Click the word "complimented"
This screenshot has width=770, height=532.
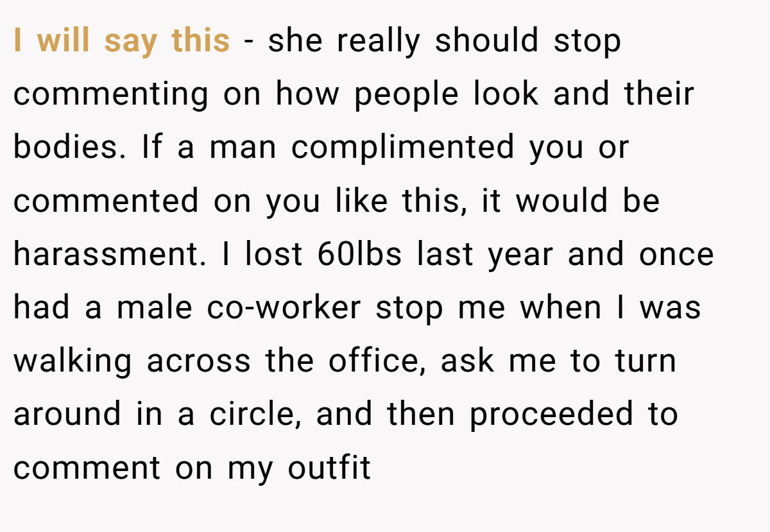click(x=403, y=149)
